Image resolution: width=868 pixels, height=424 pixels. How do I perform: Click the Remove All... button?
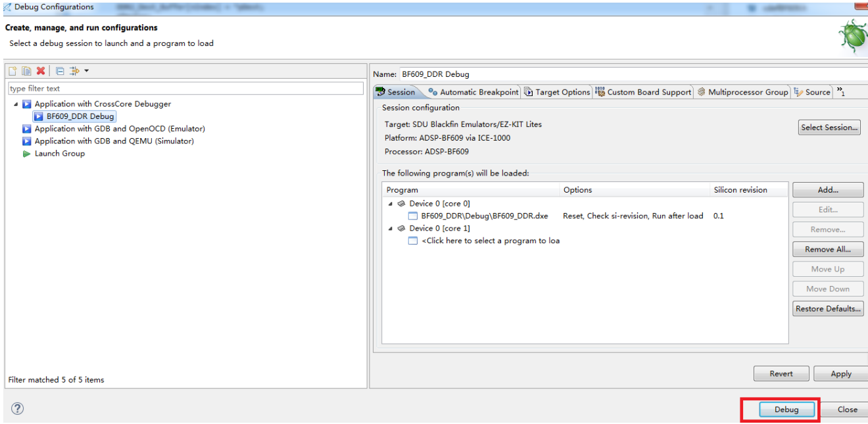828,249
